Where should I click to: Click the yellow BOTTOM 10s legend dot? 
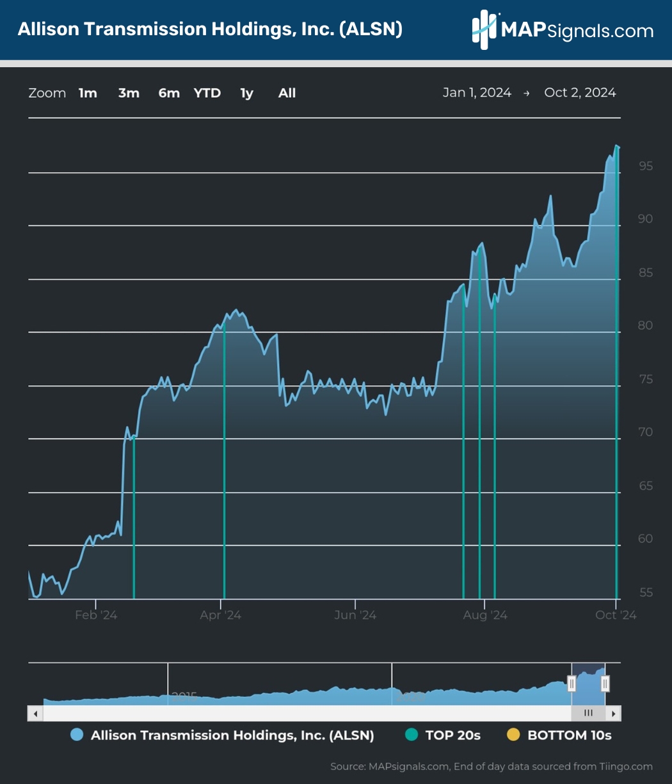pos(513,735)
